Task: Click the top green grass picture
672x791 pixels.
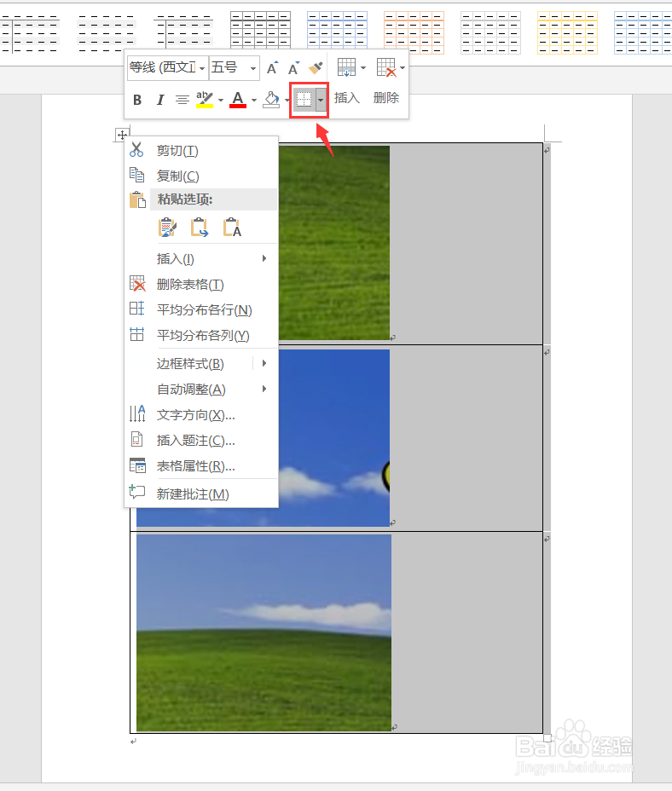Action: 333,243
